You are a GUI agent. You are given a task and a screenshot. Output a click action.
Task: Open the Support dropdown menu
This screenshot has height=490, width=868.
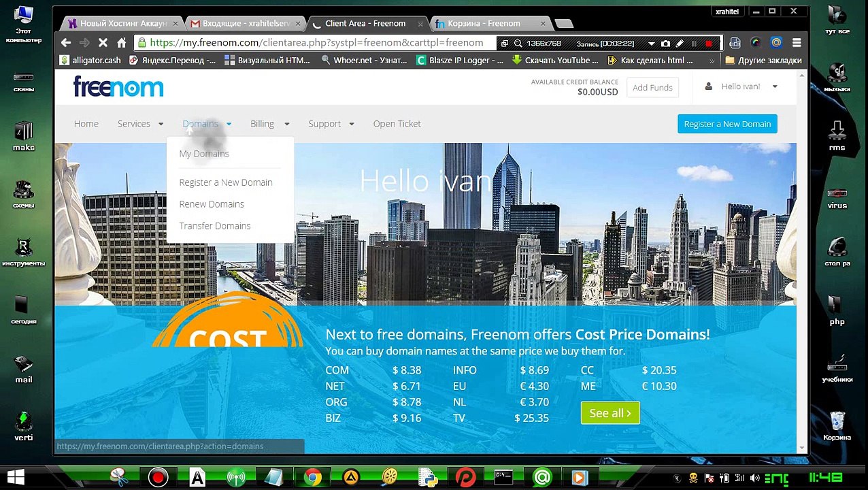tap(331, 124)
